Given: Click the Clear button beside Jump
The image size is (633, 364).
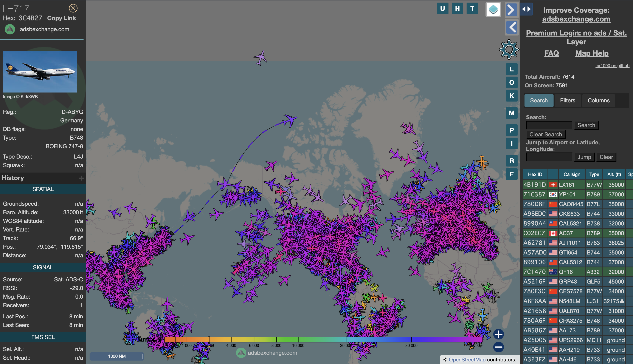Looking at the screenshot, I should pos(606,157).
